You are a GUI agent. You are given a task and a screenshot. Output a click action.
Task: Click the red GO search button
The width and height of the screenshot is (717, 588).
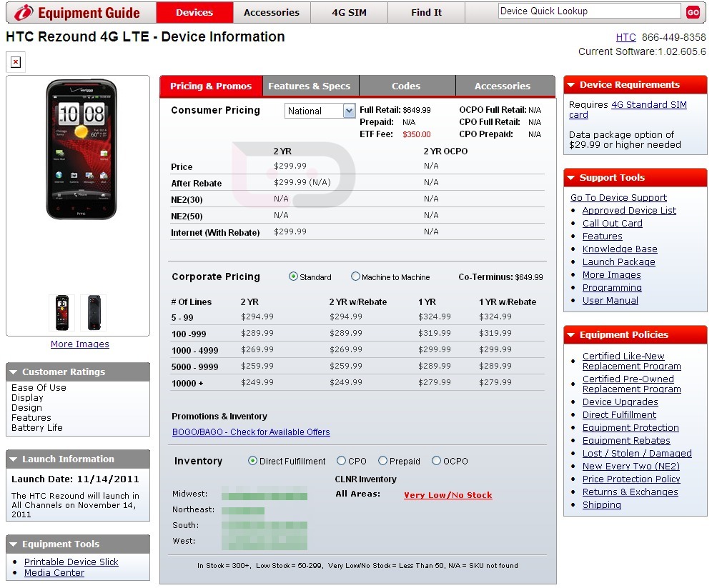pyautogui.click(x=693, y=12)
